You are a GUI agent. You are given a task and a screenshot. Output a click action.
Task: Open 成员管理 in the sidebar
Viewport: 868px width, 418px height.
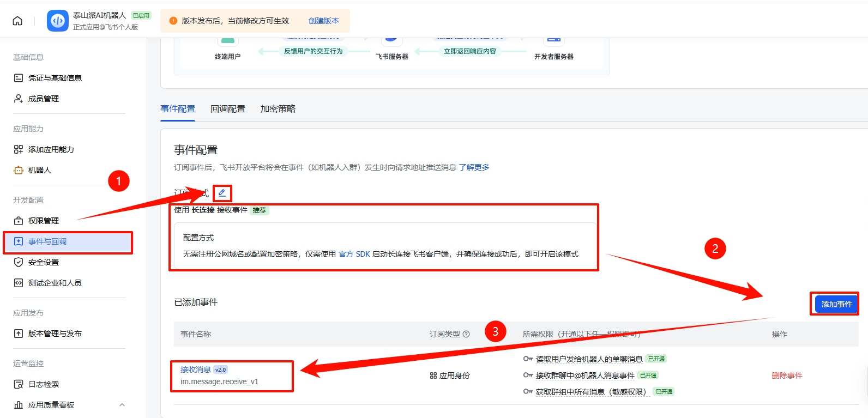tap(44, 99)
